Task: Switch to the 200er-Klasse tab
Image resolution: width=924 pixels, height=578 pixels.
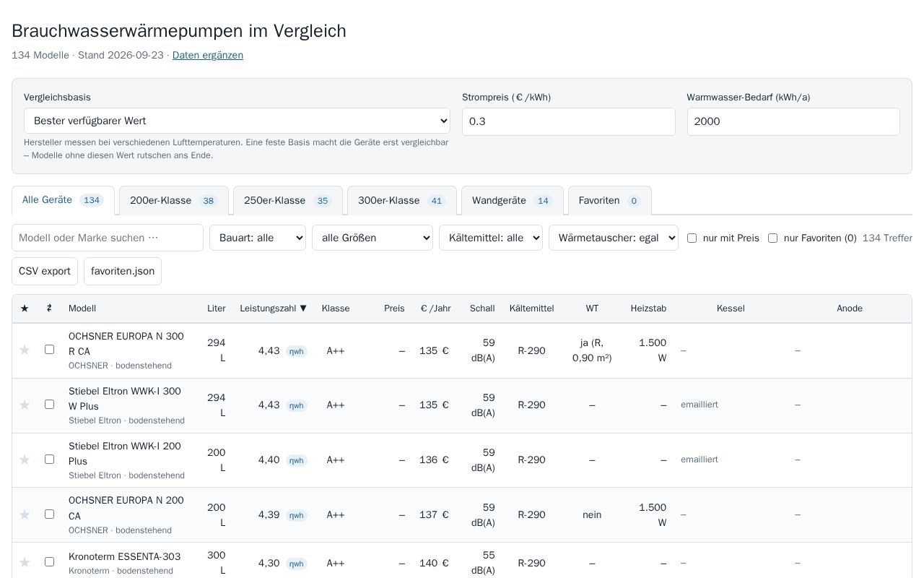Action: point(174,201)
